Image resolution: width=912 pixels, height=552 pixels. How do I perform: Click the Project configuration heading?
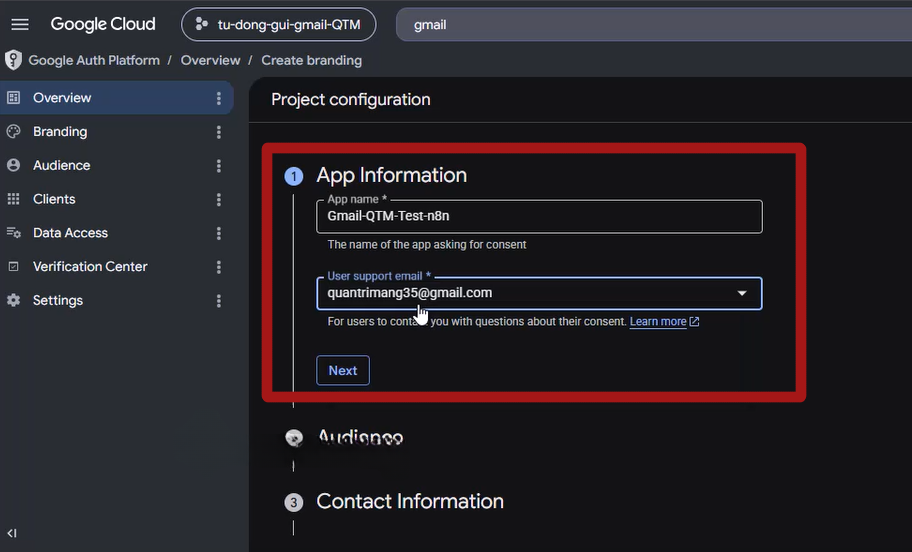tap(351, 99)
